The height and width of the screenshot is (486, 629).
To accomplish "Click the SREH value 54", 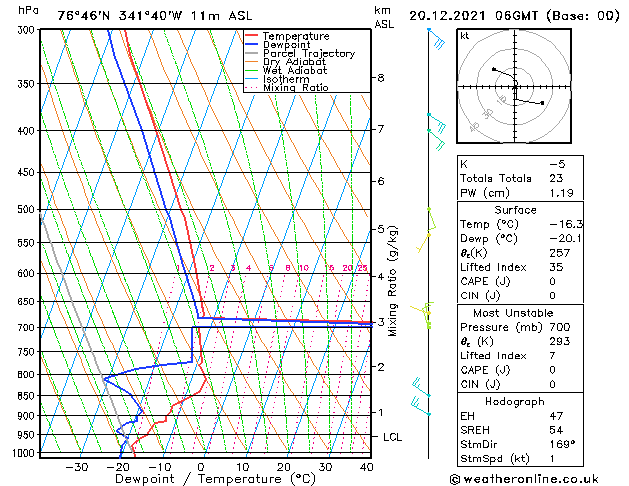I will click(x=556, y=430).
